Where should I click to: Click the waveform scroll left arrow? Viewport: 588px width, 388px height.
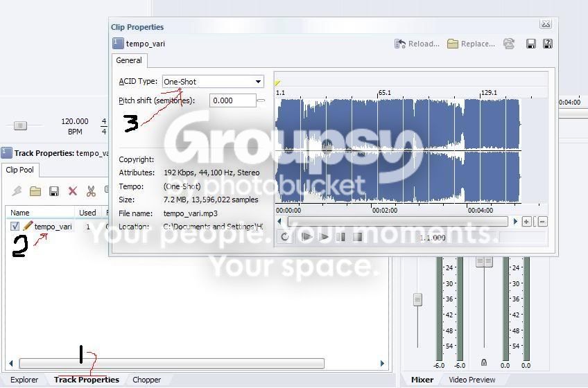279,222
